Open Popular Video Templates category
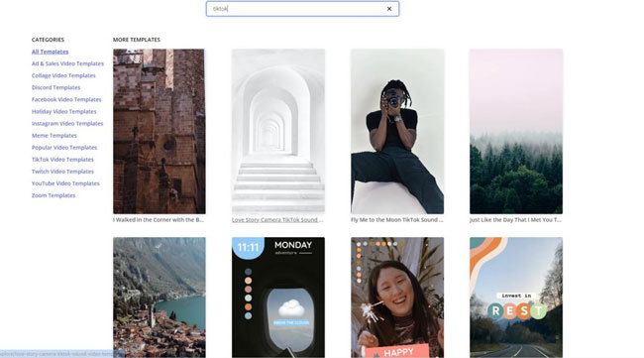This screenshot has width=644, height=358. click(64, 147)
